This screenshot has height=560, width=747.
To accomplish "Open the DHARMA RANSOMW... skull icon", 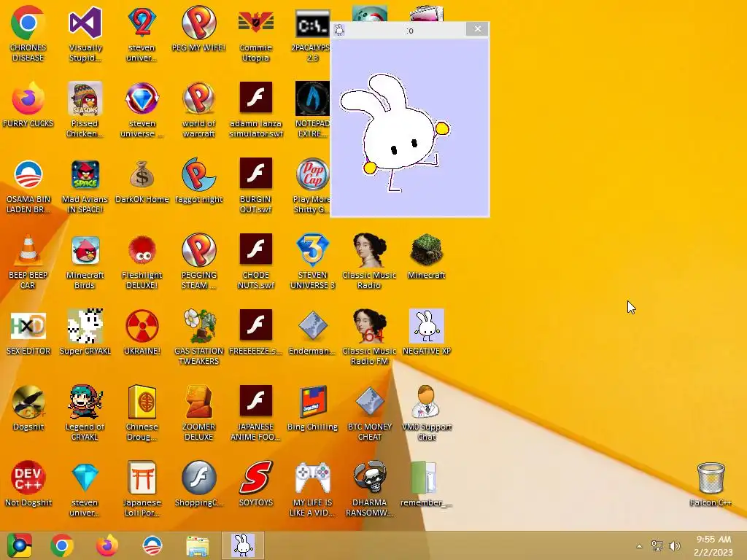I will [x=369, y=478].
